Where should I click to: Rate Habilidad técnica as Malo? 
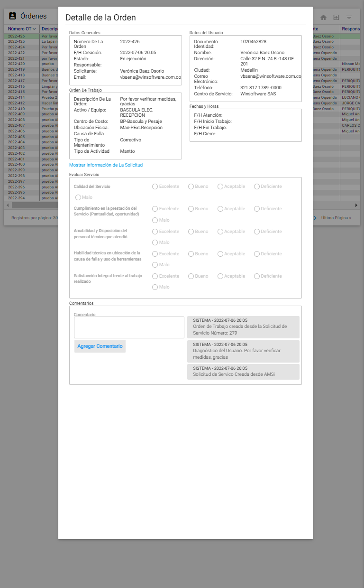(155, 265)
